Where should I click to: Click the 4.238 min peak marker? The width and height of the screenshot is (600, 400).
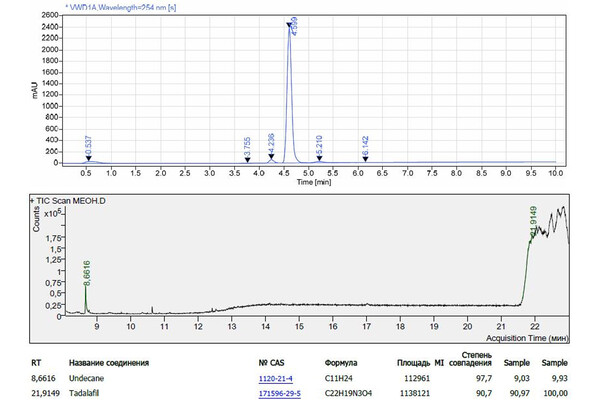[271, 156]
